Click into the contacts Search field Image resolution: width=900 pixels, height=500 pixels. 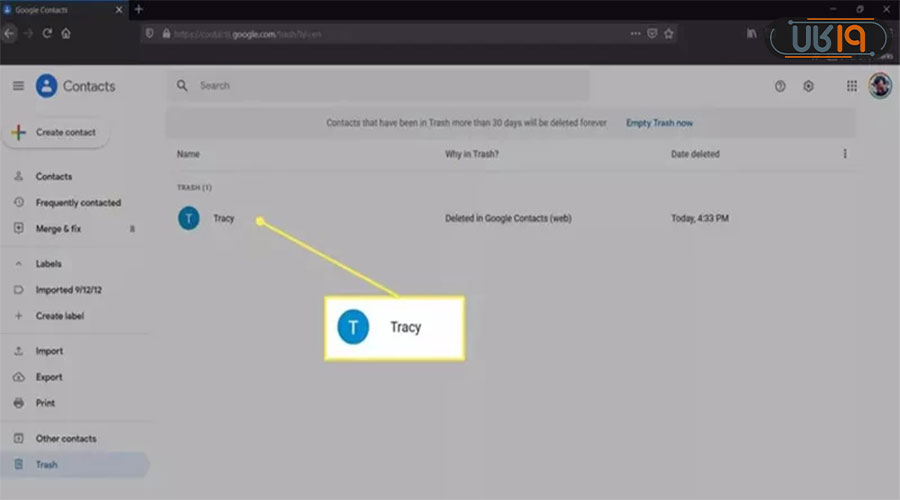tap(380, 86)
